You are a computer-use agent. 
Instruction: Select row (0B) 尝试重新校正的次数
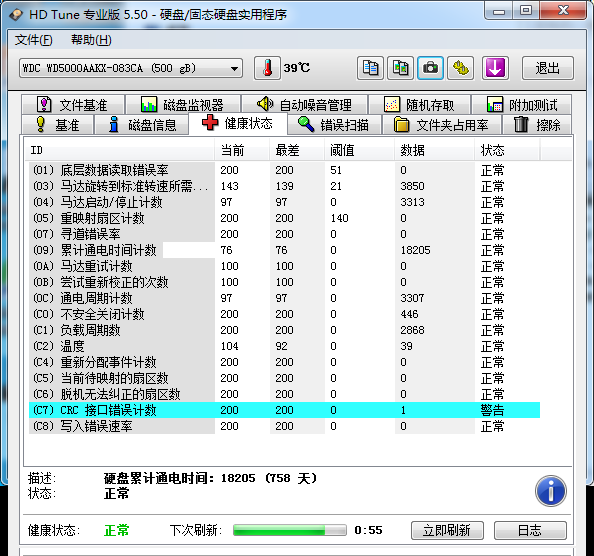284,282
